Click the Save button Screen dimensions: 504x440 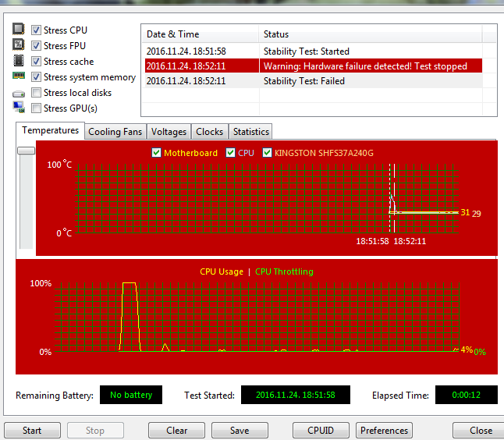[x=240, y=430]
